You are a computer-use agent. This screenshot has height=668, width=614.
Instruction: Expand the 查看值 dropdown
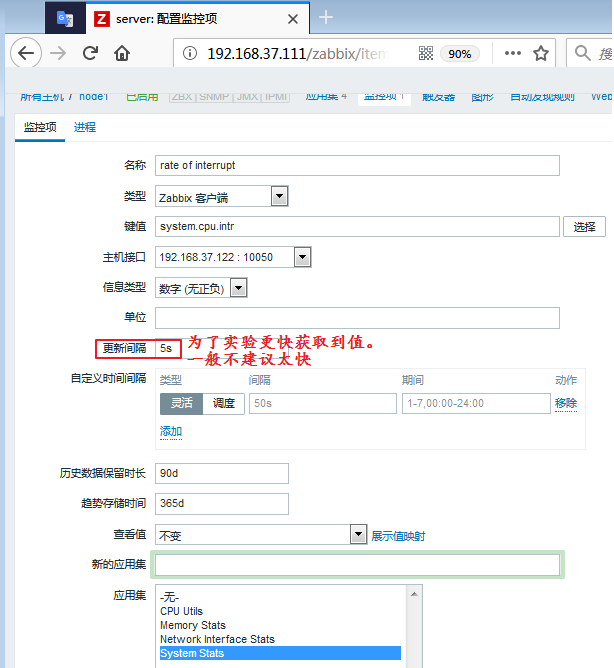point(359,535)
